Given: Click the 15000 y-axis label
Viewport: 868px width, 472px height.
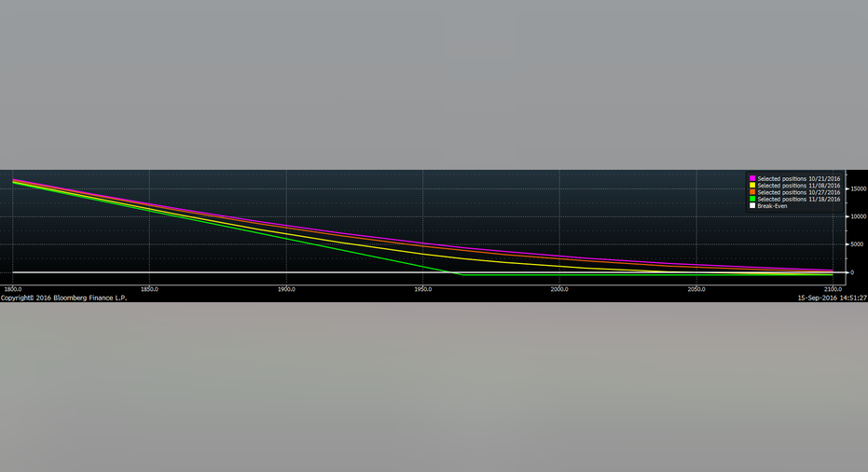Looking at the screenshot, I should [x=859, y=188].
